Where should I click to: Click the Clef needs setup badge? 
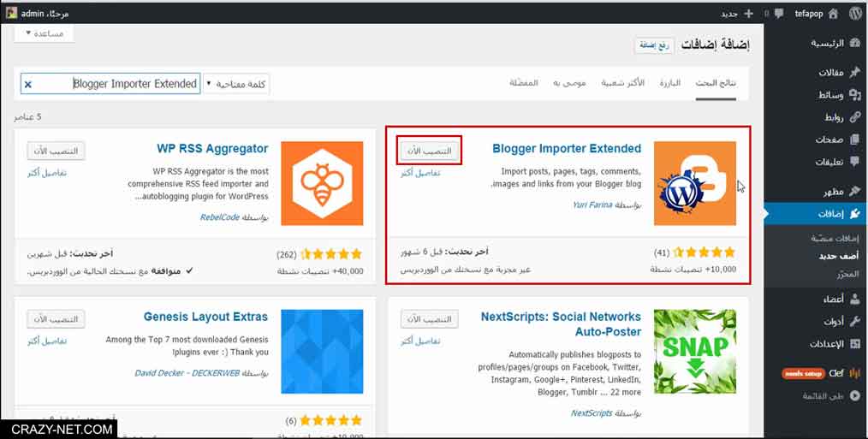pos(803,374)
